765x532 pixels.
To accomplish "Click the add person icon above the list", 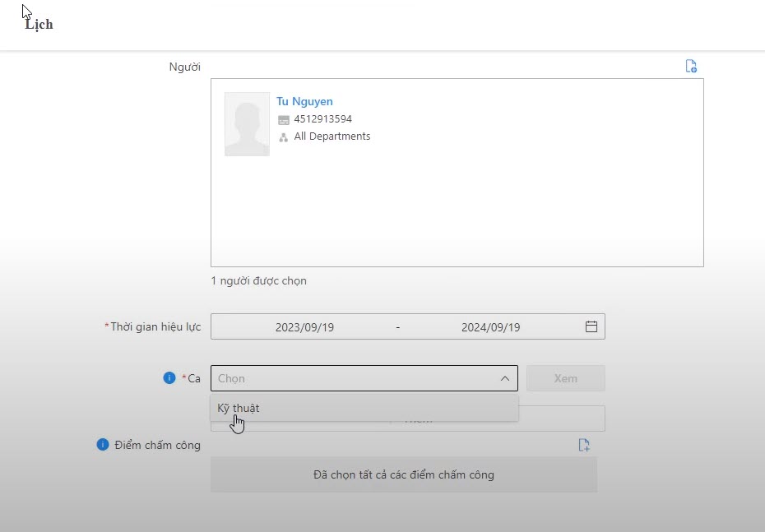I will (691, 66).
